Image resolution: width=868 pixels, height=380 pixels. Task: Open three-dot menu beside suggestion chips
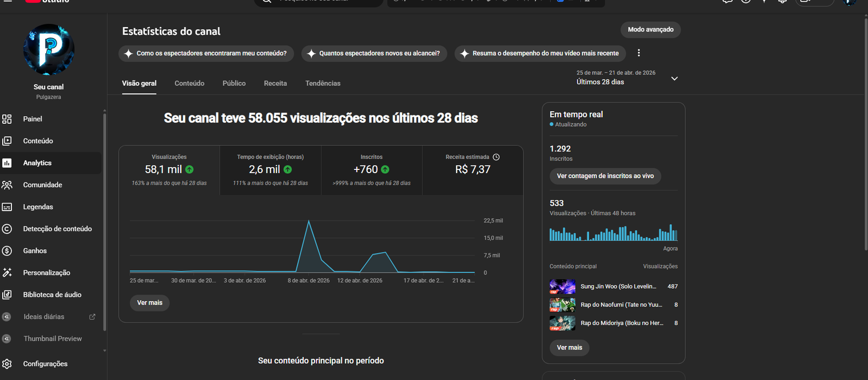click(639, 53)
